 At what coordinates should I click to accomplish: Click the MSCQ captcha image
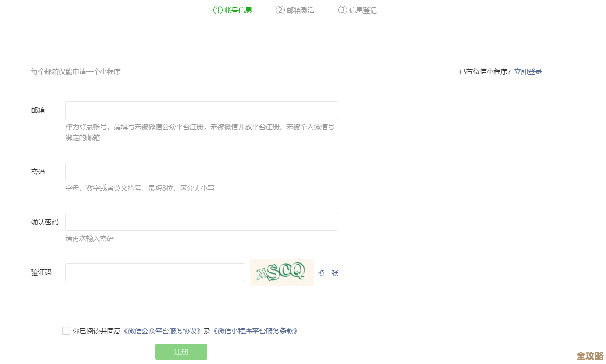[282, 272]
